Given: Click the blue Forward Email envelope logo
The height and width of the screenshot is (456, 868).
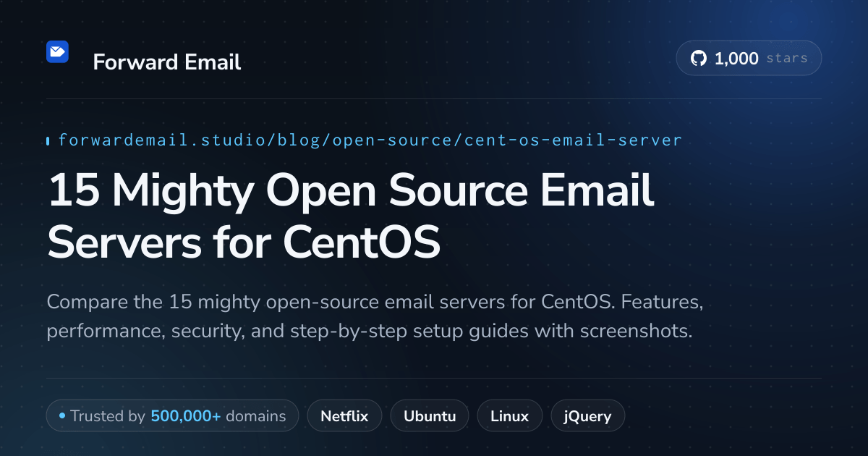Looking at the screenshot, I should click(57, 51).
